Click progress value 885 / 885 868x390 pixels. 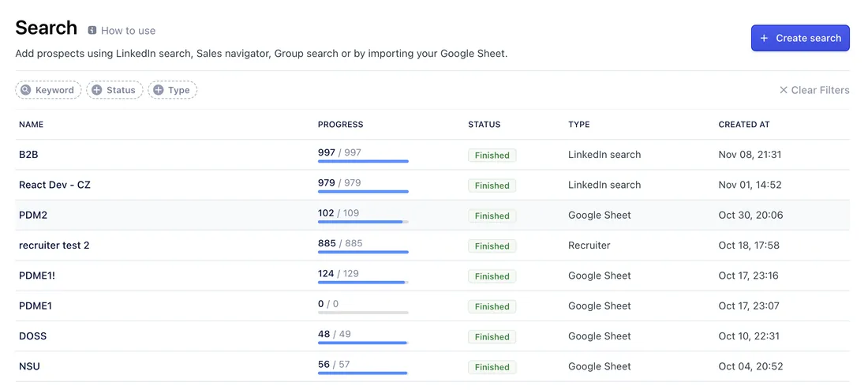340,242
